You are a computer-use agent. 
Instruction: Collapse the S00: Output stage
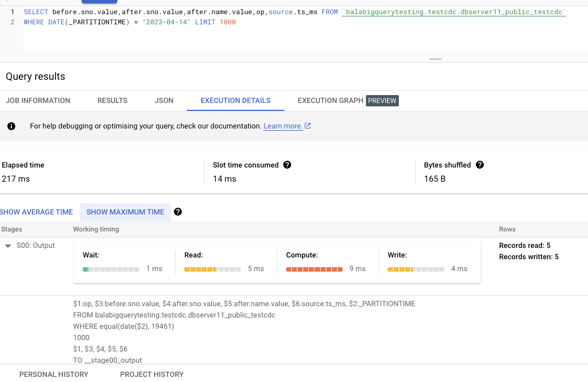click(7, 246)
